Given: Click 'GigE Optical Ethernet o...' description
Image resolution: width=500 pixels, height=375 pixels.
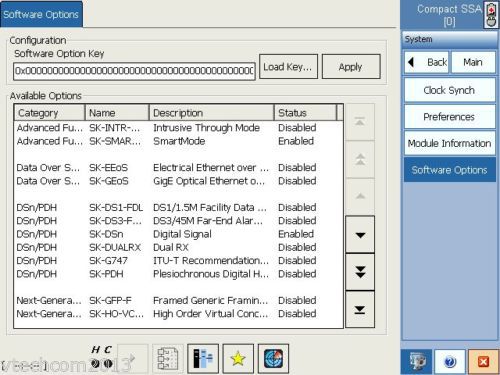Looking at the screenshot, I should (209, 181).
